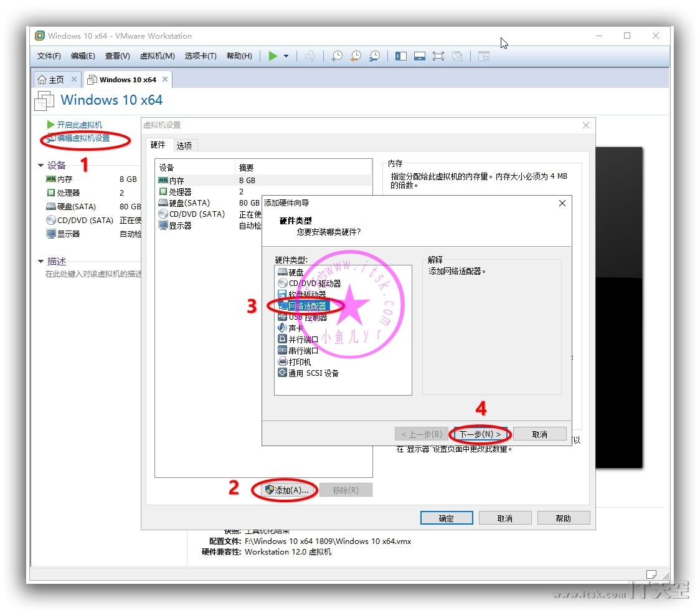The height and width of the screenshot is (610, 700).
Task: Switch to the 选项 tab in 虚拟机设置
Action: click(x=184, y=146)
